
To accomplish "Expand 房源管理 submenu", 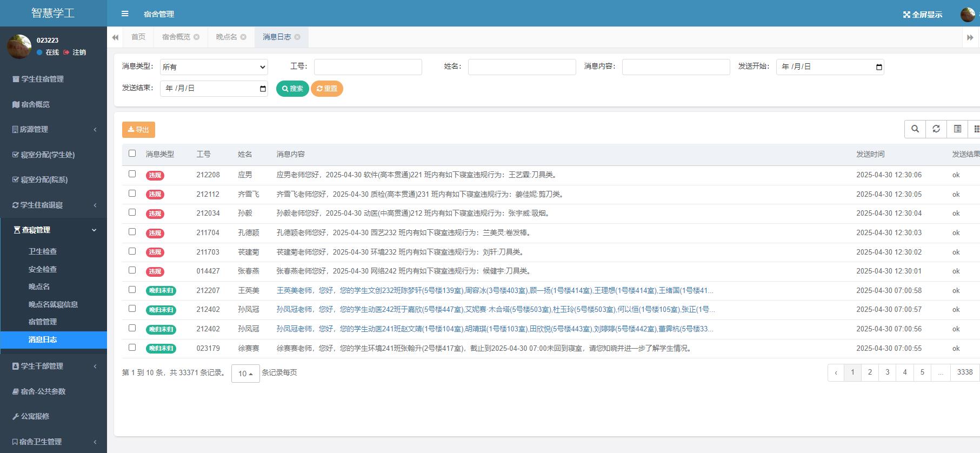I will point(54,129).
